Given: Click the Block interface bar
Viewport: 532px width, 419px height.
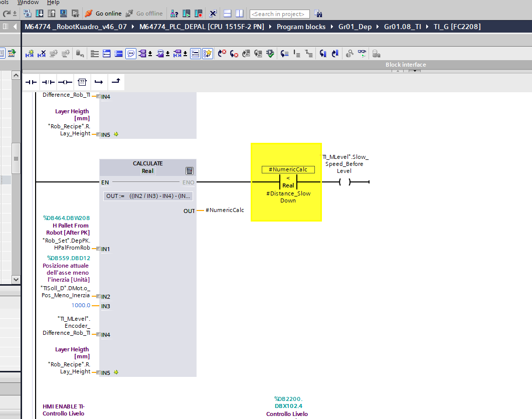Looking at the screenshot, I should click(x=277, y=65).
